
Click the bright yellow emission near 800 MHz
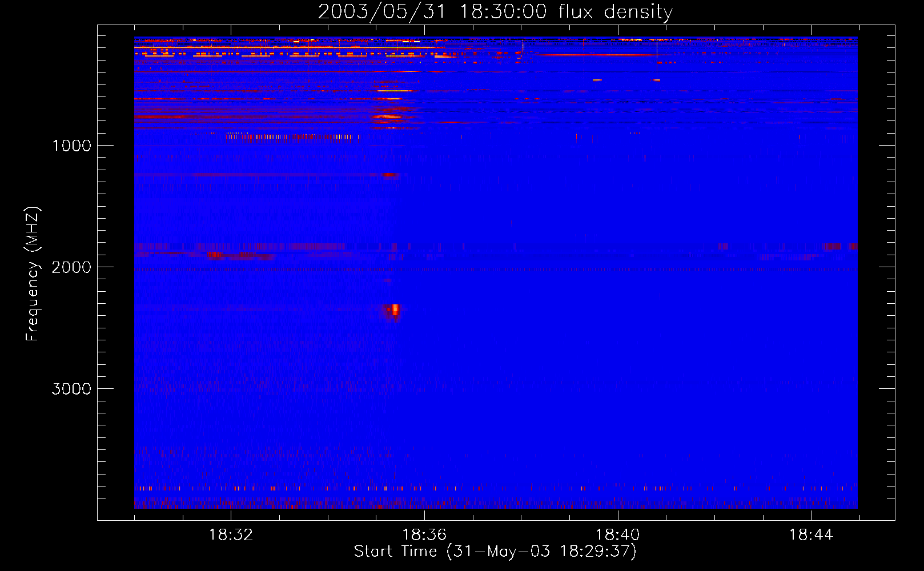388,117
